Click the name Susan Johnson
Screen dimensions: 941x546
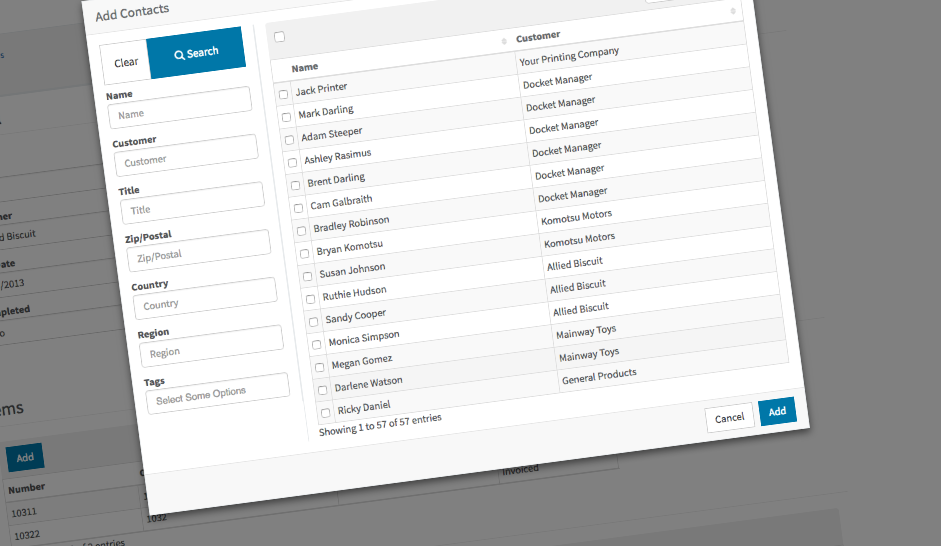point(352,271)
